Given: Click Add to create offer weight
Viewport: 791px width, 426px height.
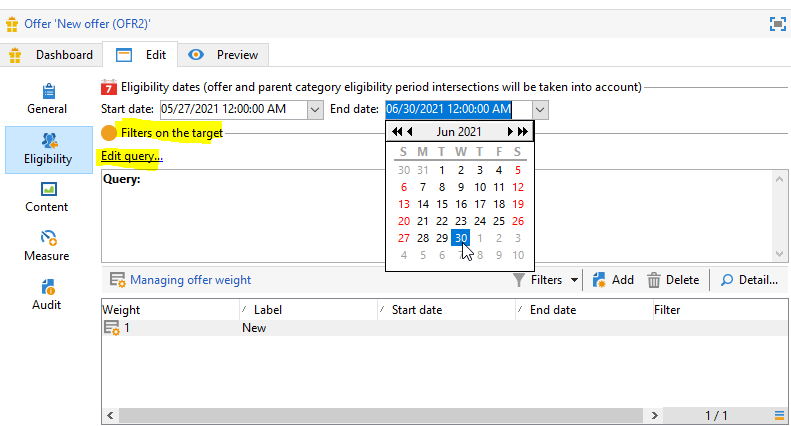Looking at the screenshot, I should [612, 280].
